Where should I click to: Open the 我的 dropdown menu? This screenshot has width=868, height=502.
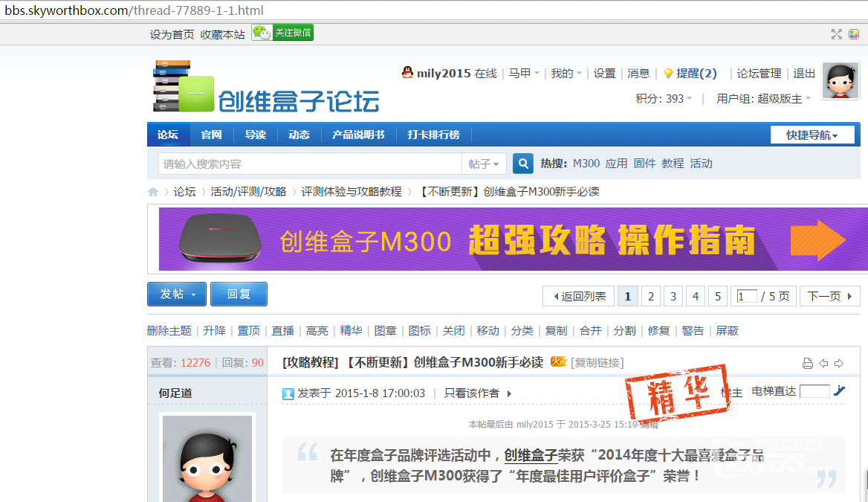point(566,73)
